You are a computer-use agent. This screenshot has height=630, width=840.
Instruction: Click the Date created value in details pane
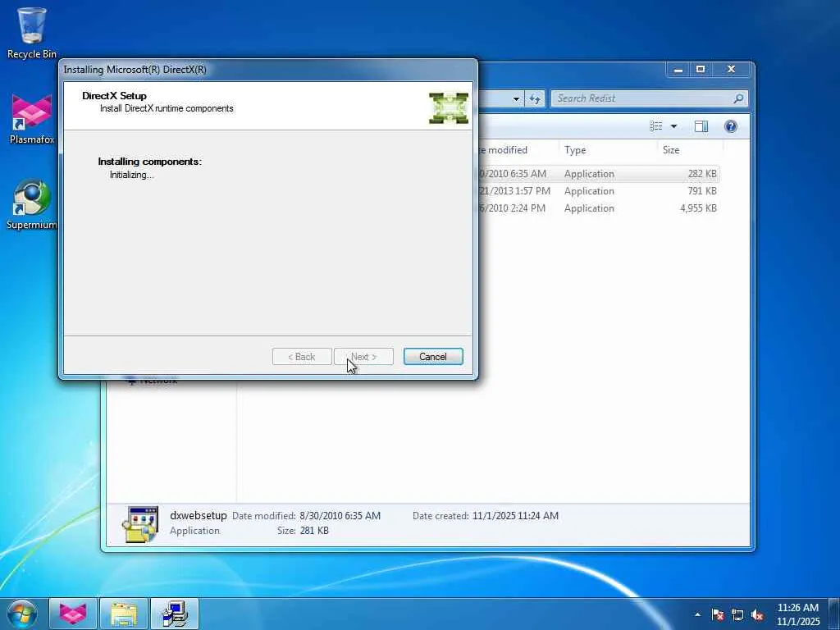(515, 516)
